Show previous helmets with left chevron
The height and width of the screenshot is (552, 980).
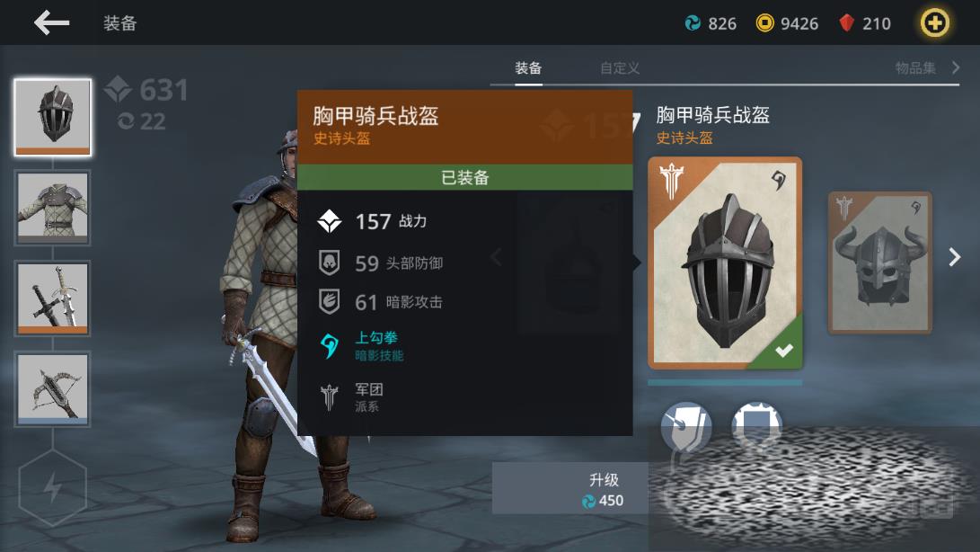496,256
